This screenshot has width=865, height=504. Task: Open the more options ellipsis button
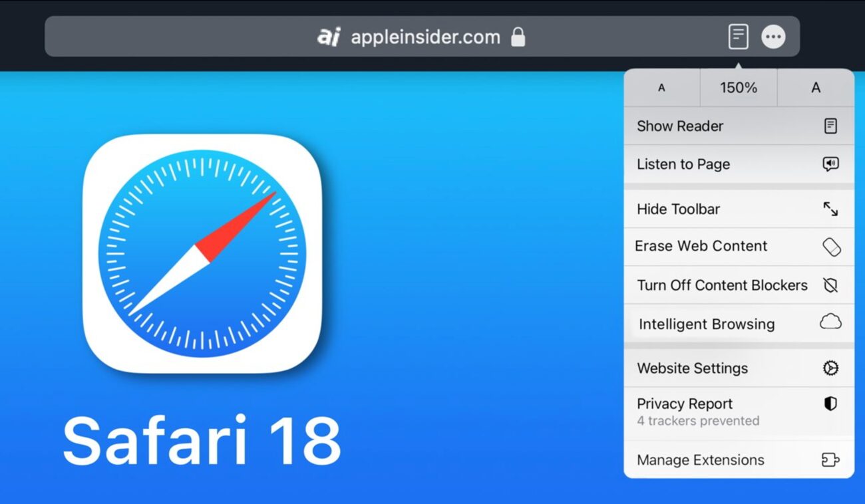pos(773,37)
